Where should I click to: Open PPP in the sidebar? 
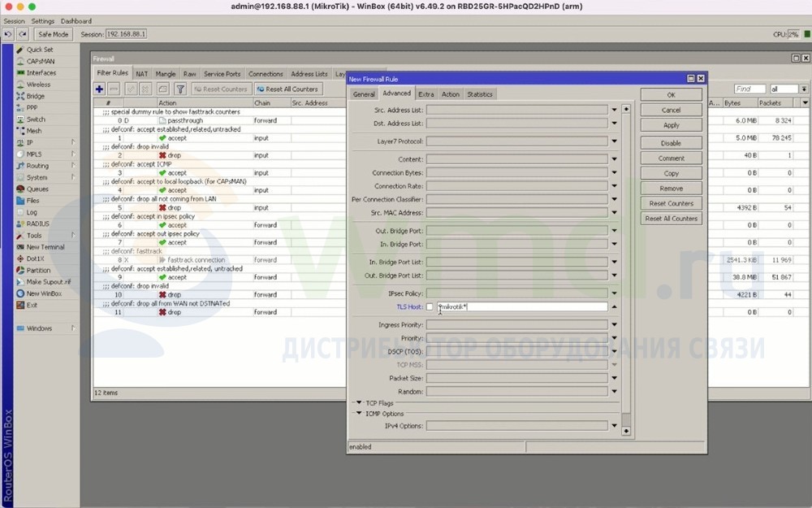[x=34, y=108]
